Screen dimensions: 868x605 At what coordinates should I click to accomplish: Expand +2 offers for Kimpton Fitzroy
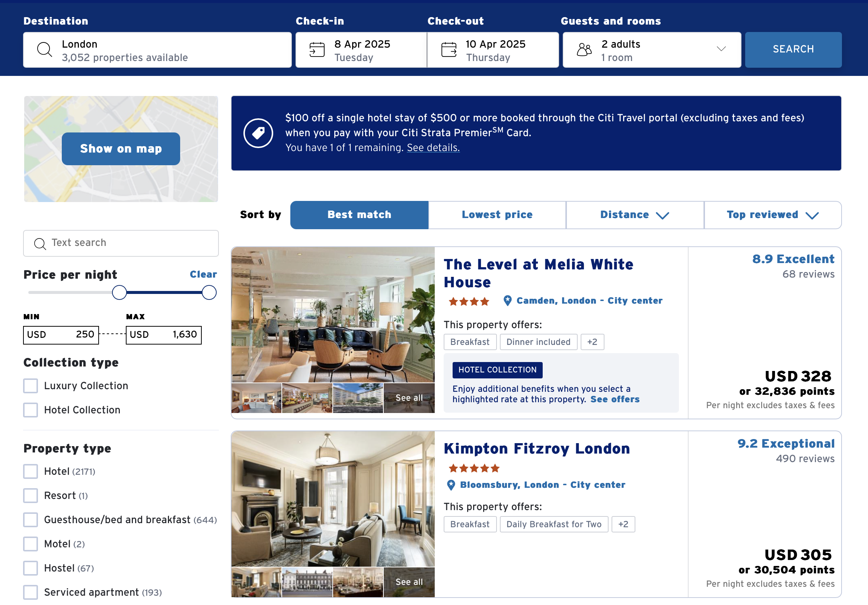[x=623, y=524]
